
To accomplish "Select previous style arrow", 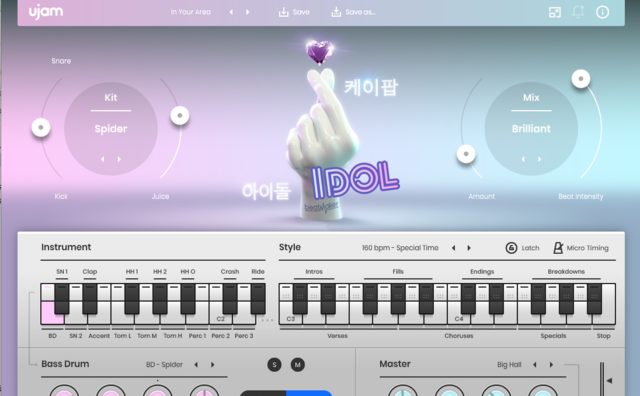I will [453, 248].
